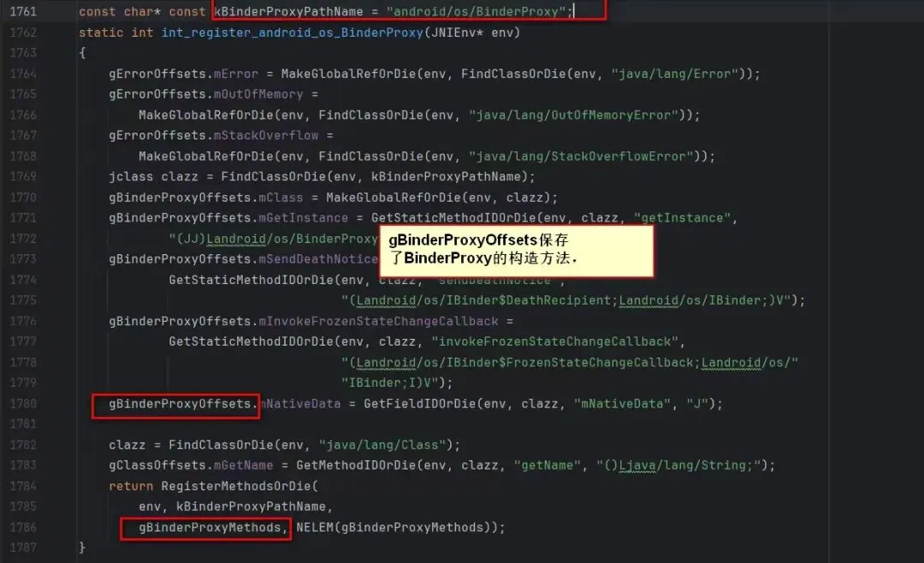This screenshot has width=924, height=563.
Task: Click line number 1787 in the gutter
Action: pyautogui.click(x=23, y=548)
